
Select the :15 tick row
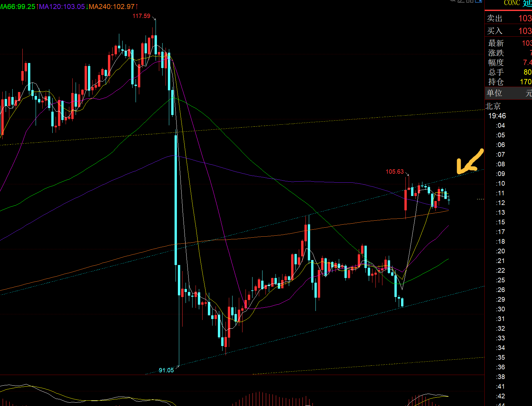click(x=500, y=222)
